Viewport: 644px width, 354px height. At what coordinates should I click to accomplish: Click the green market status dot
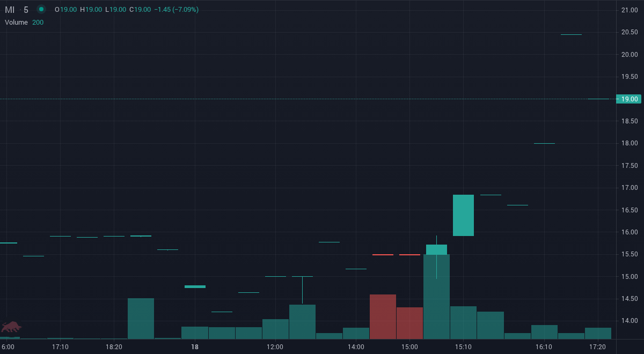(41, 10)
